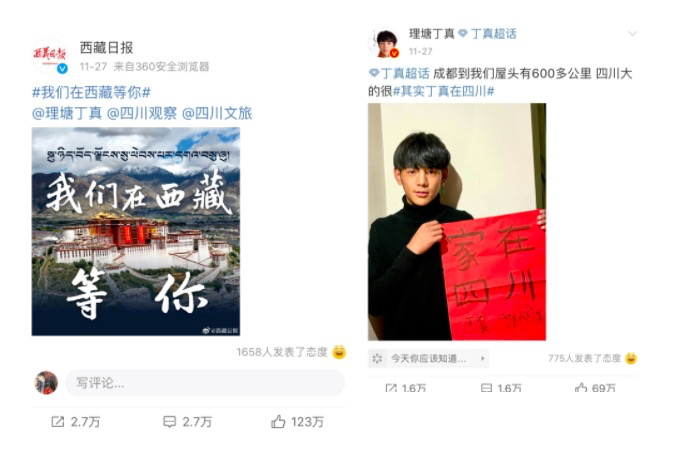
Task: Open mention @四川观察
Action: [x=142, y=113]
